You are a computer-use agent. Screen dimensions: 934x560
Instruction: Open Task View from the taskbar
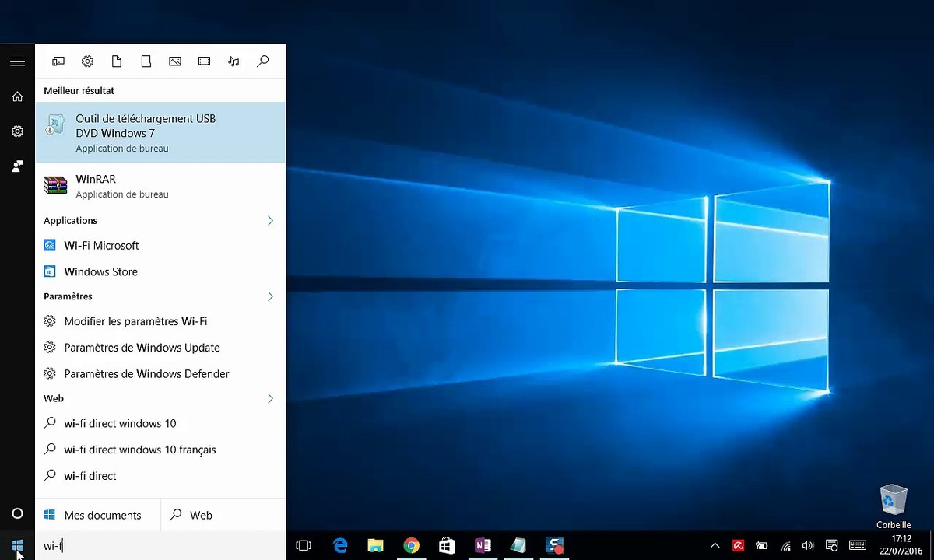[304, 545]
